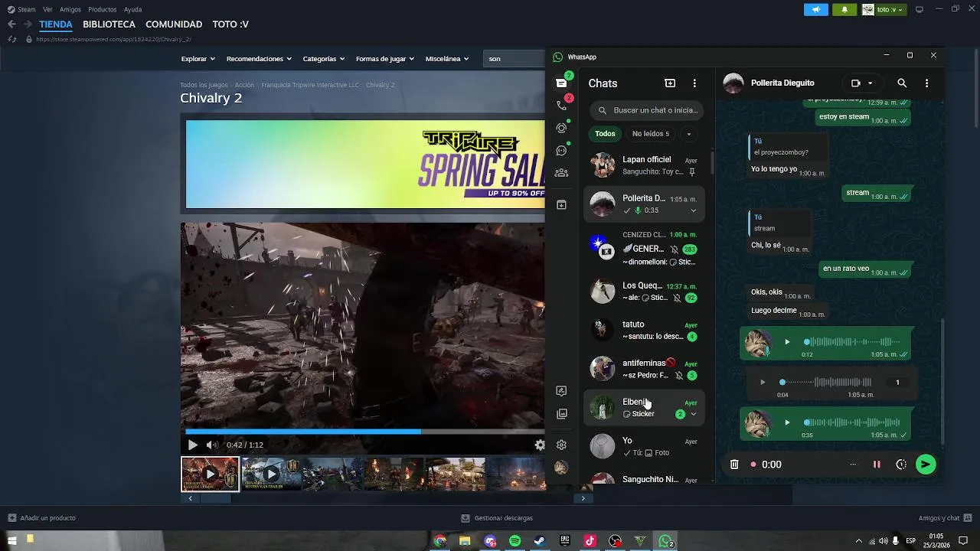980x551 pixels.
Task: Open the WhatsApp profile avatar in sidebar
Action: click(x=561, y=468)
